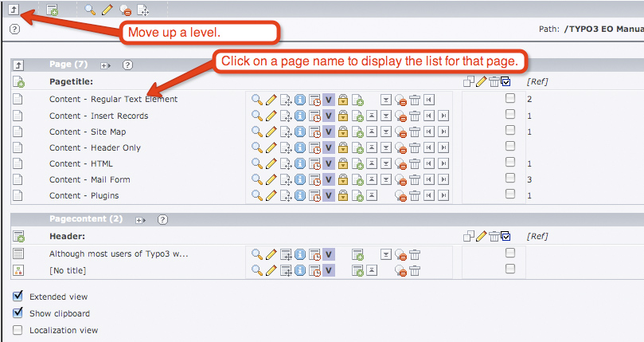Hide the 'Content - Header Only' page
Viewport: 644px width, 342px height.
click(x=401, y=147)
